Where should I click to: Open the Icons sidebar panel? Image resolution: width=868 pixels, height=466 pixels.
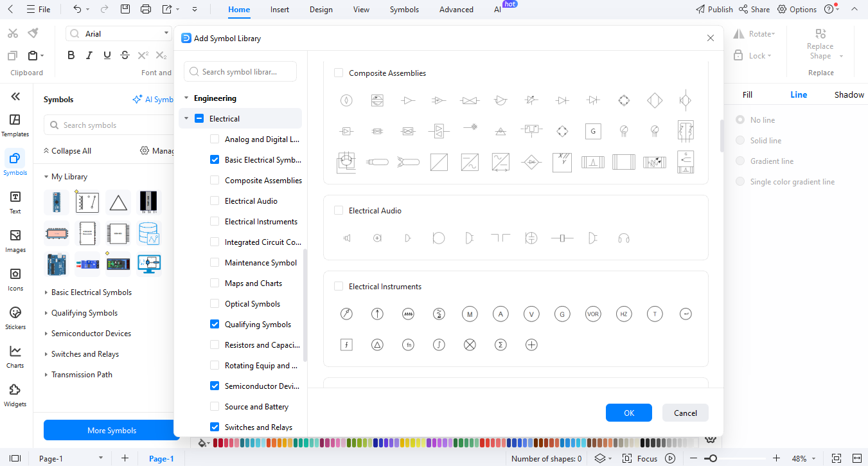point(15,279)
